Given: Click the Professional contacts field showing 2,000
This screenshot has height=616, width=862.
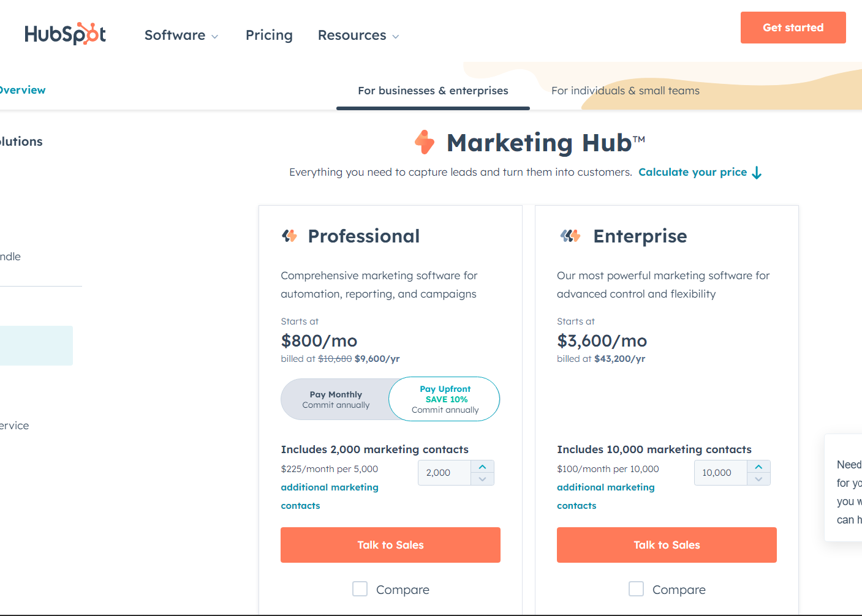Looking at the screenshot, I should click(x=445, y=473).
